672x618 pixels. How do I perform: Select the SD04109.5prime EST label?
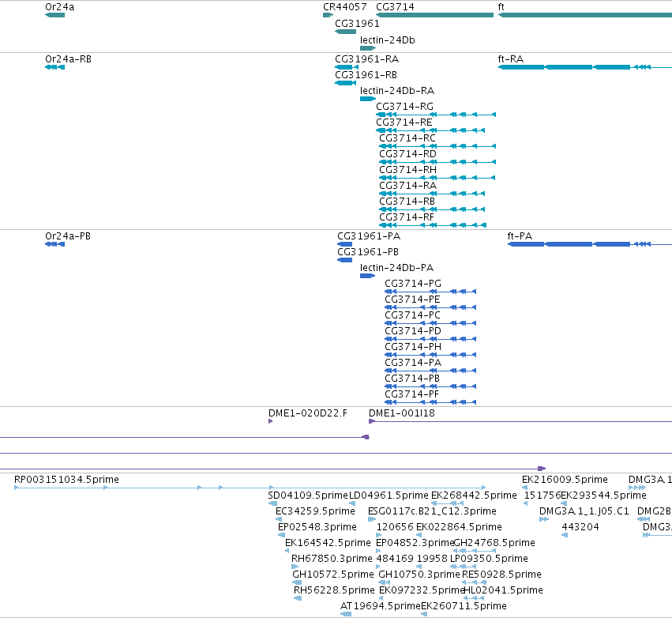click(308, 496)
